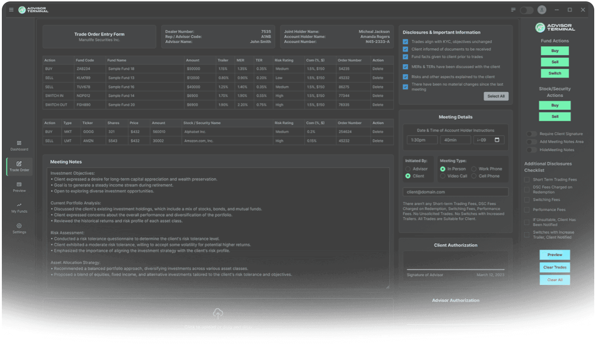Delete the AMZN Amazon.com trade row
Screen dimensions: 597x364
click(378, 141)
